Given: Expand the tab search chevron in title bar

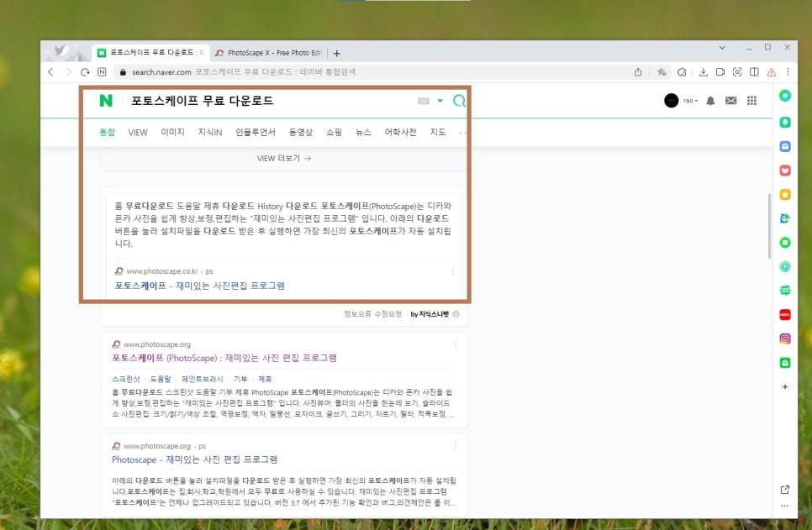Looking at the screenshot, I should click(722, 48).
